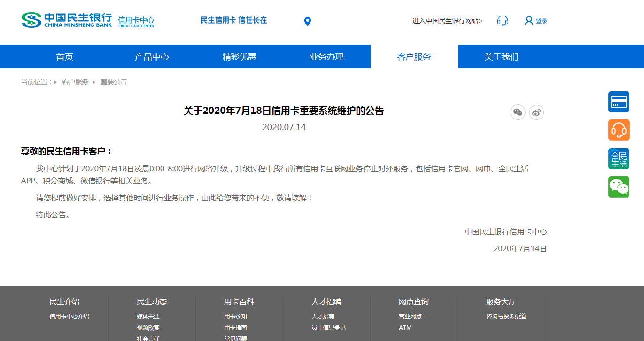Open the location pin icon

(308, 22)
